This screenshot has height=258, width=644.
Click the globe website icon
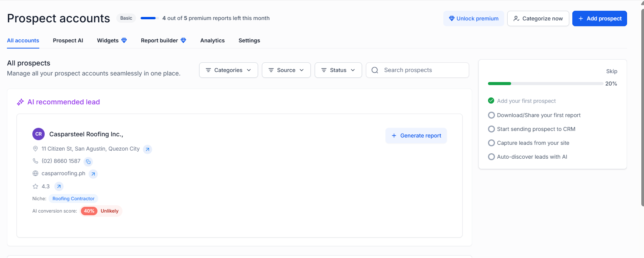point(35,173)
